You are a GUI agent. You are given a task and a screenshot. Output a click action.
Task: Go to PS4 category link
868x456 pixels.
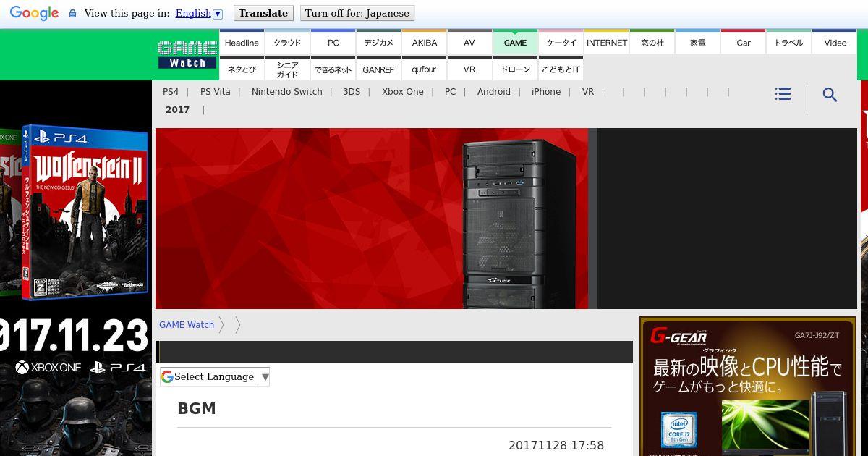(x=171, y=92)
